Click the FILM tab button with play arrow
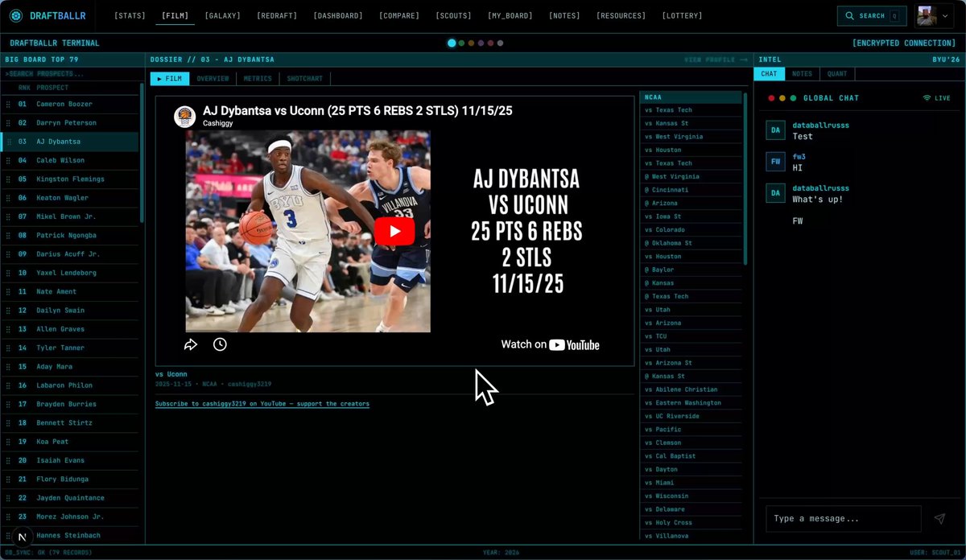 point(169,79)
